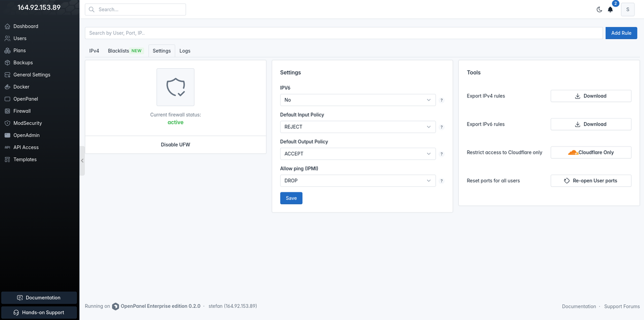Click the Cloudflare Only button
This screenshot has width=644, height=320.
click(591, 152)
